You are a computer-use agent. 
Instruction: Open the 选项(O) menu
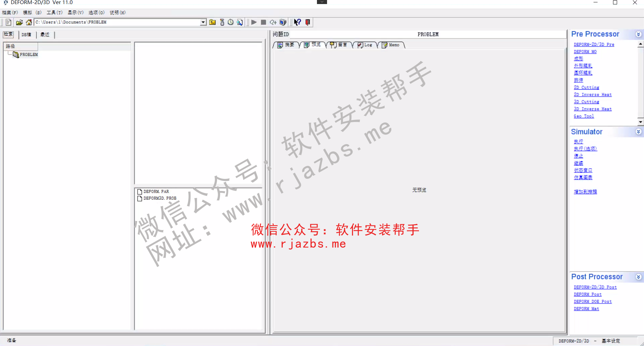click(97, 12)
